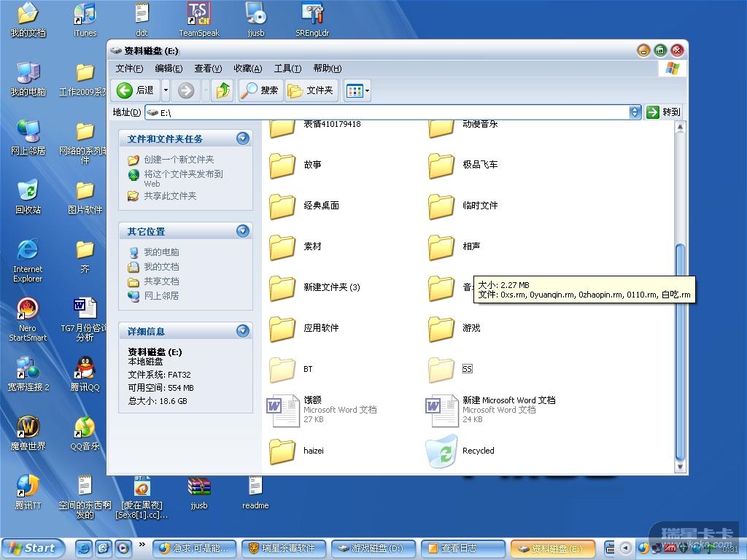Viewport: 747px width, 560px height.
Task: Select the 我的电脑 desktop icon
Action: tap(28, 79)
